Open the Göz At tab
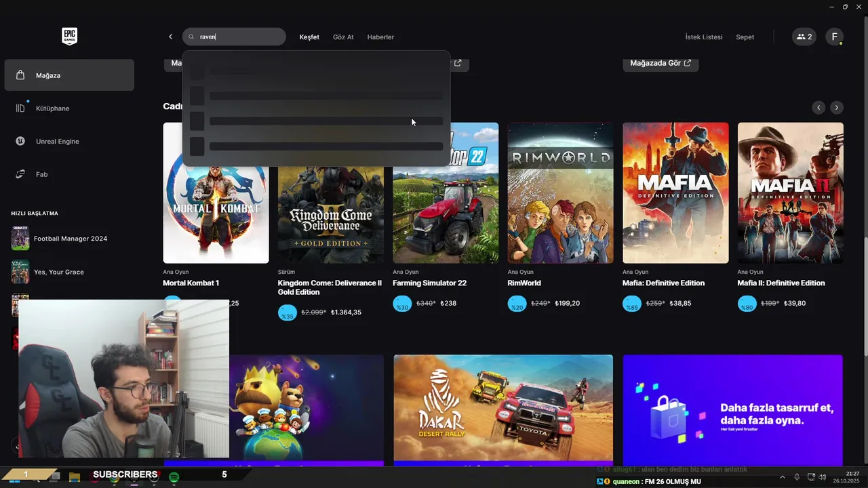The width and height of the screenshot is (868, 488). 343,37
